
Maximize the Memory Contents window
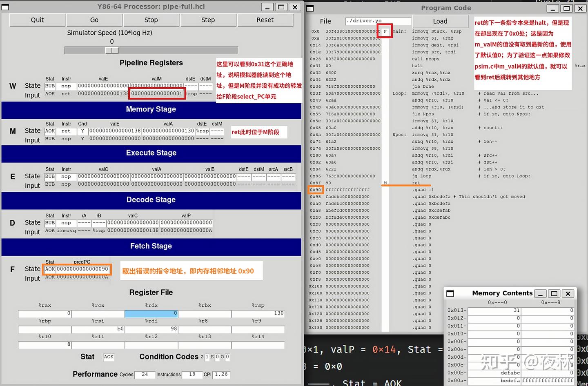pos(554,293)
